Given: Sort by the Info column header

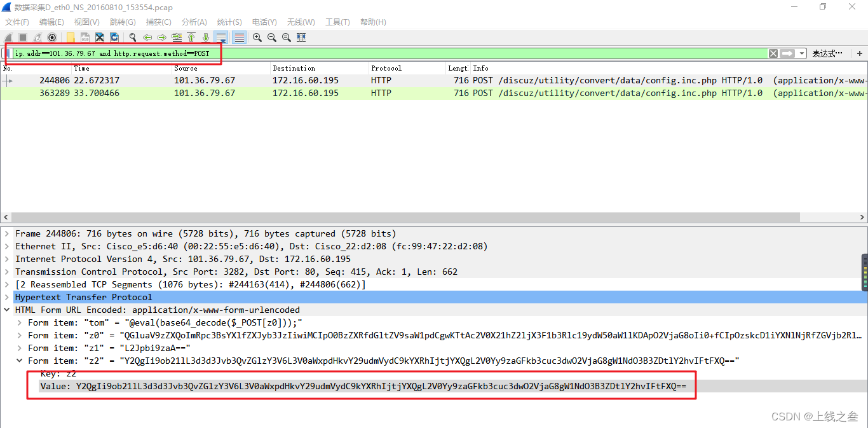Looking at the screenshot, I should tap(668, 68).
